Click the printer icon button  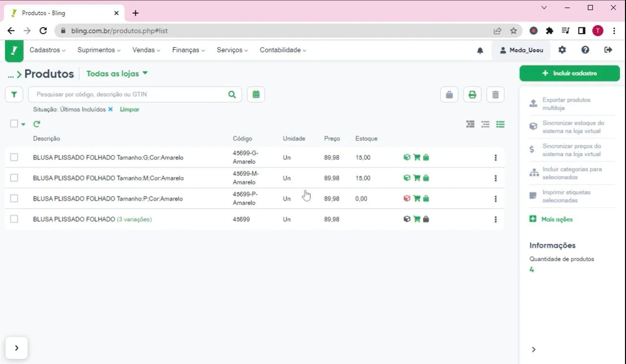click(x=472, y=95)
